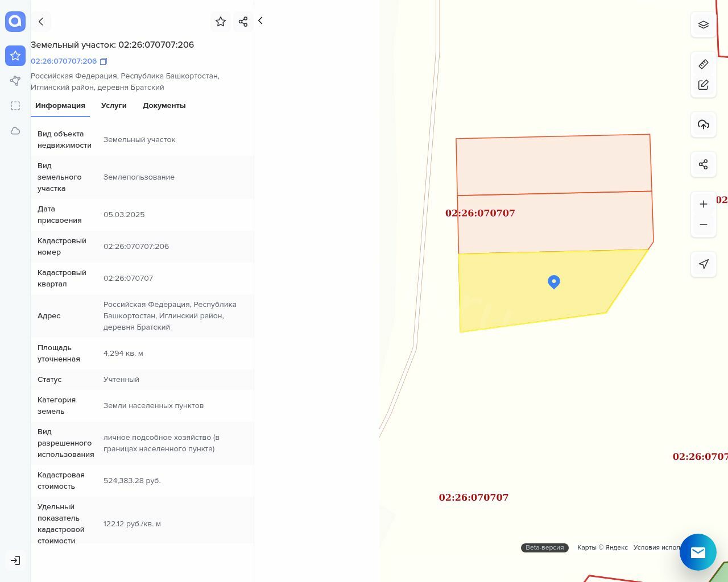
Task: Click the Площадь уточненная row label
Action: click(59, 354)
